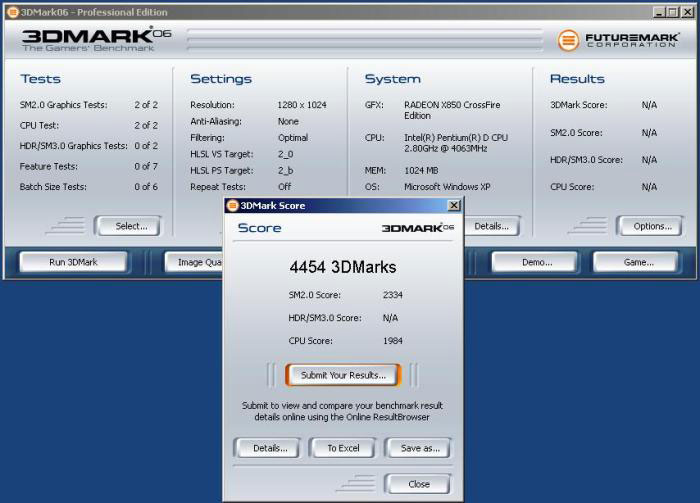Screen dimensions: 700x503
Task: Click the 3DMark06 logo inside score dialog
Action: point(418,228)
